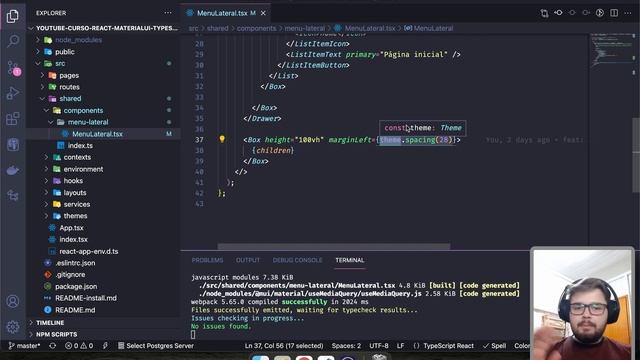Switch to the TERMINAL panel tab
The image size is (640, 360).
350,260
